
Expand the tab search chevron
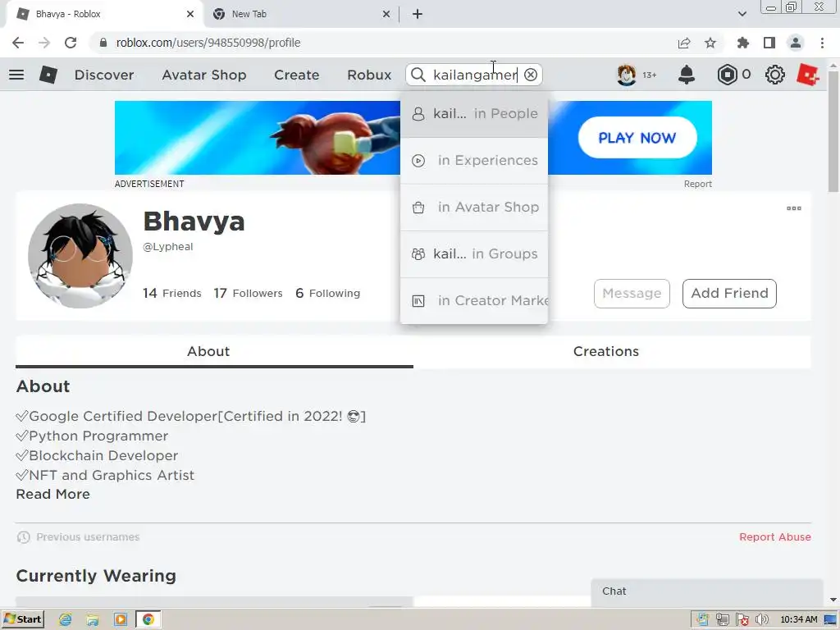[x=742, y=14]
